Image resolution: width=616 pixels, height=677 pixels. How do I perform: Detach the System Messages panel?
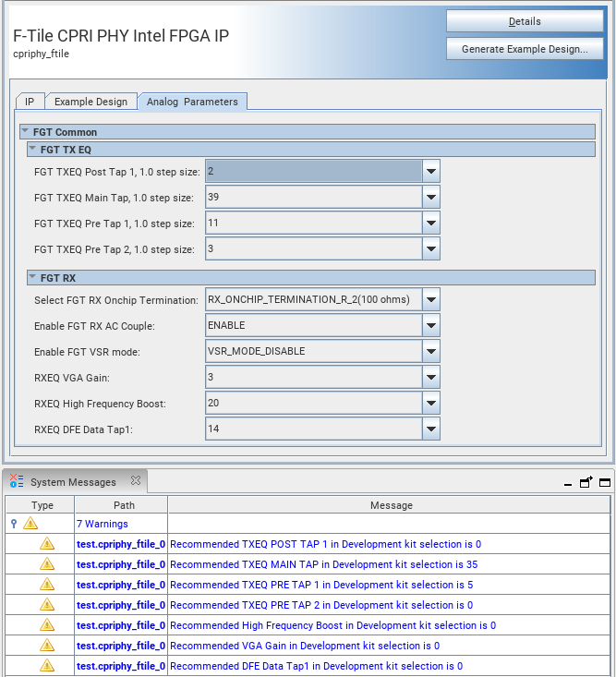tap(586, 482)
